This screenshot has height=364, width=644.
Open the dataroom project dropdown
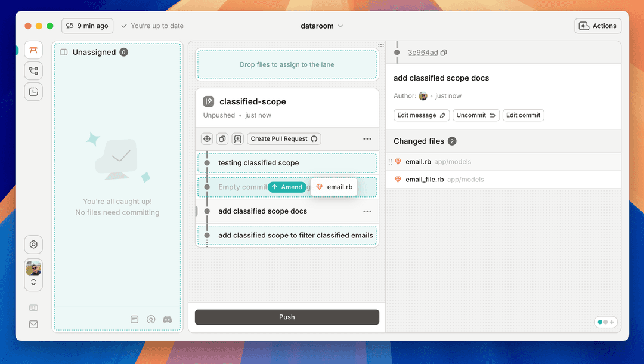point(322,26)
